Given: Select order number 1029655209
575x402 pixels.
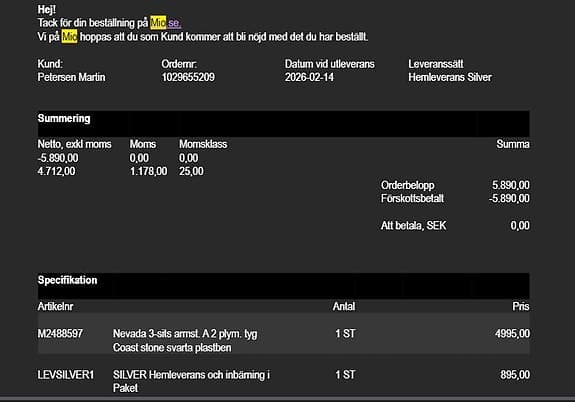Looking at the screenshot, I should click(188, 77).
